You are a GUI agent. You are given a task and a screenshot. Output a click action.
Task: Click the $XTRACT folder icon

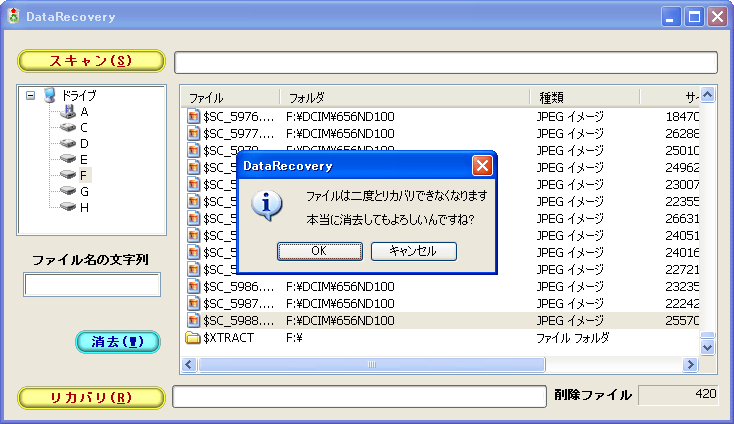pyautogui.click(x=193, y=337)
